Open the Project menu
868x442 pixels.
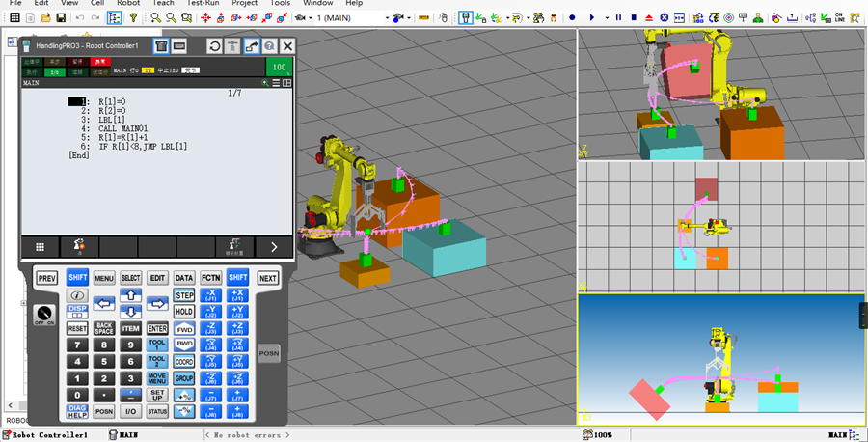245,3
